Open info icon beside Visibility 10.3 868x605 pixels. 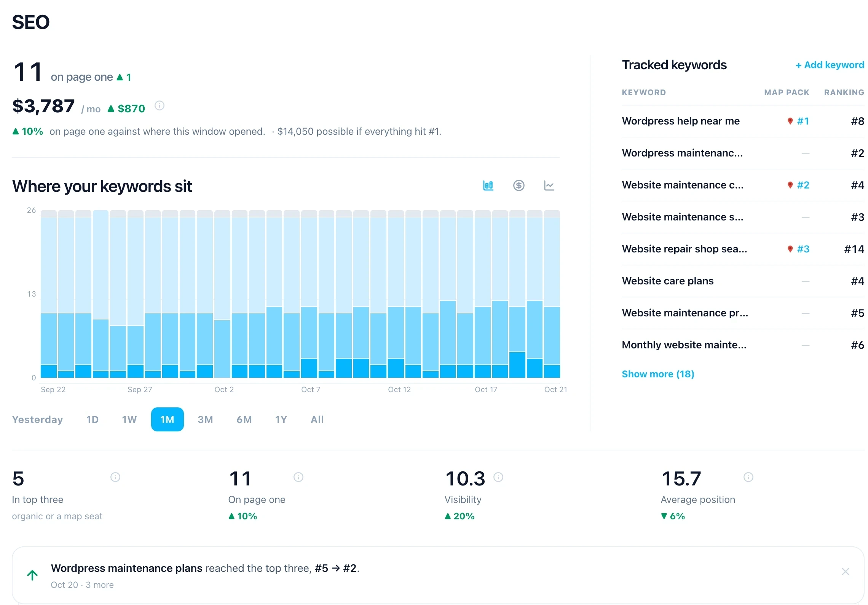498,477
